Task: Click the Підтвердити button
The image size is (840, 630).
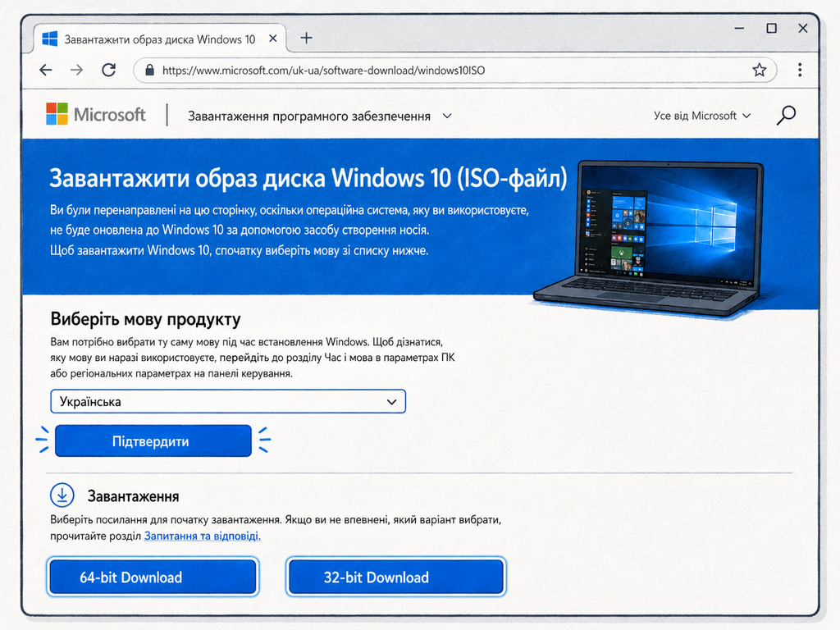Action: click(153, 441)
